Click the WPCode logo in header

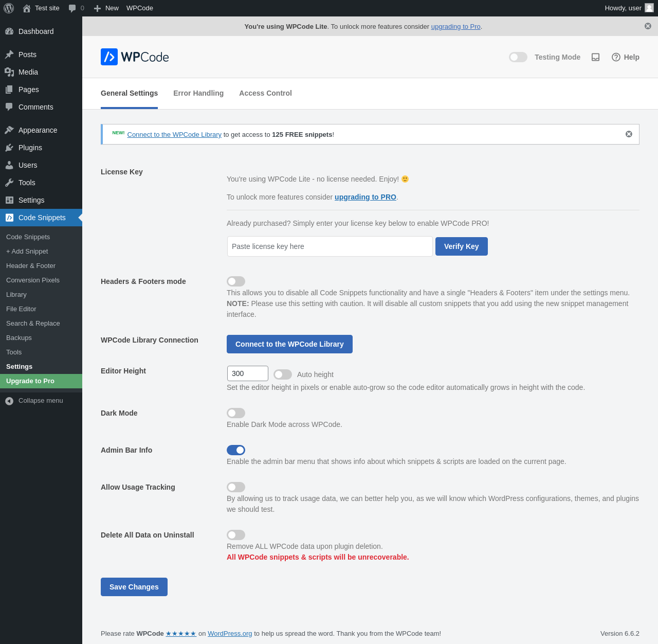(x=135, y=57)
